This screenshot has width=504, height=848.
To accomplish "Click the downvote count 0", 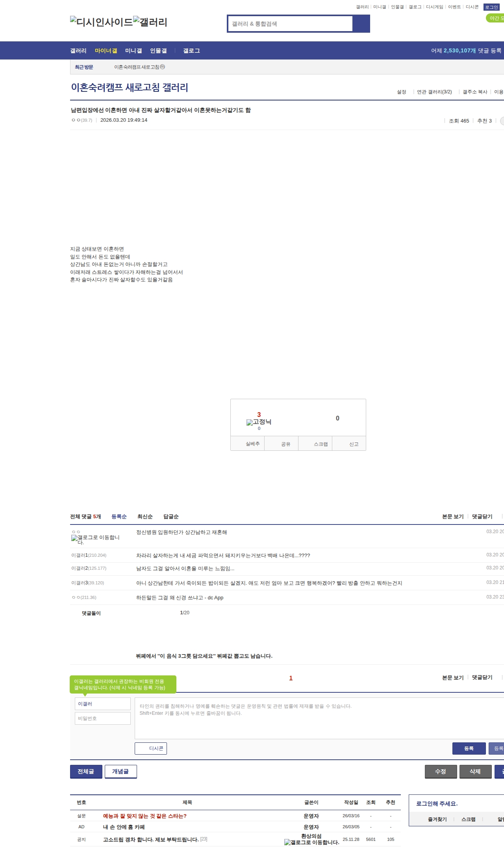I will 337,418.
